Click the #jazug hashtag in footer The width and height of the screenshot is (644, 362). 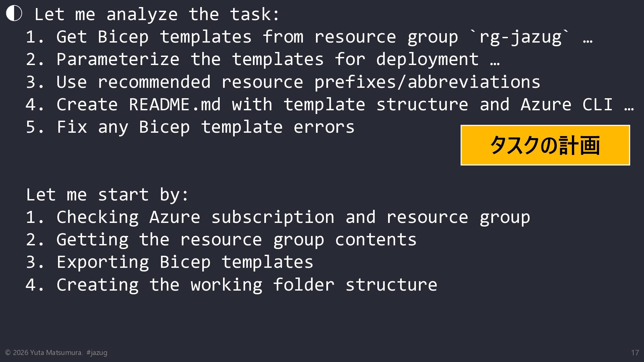[97, 353]
